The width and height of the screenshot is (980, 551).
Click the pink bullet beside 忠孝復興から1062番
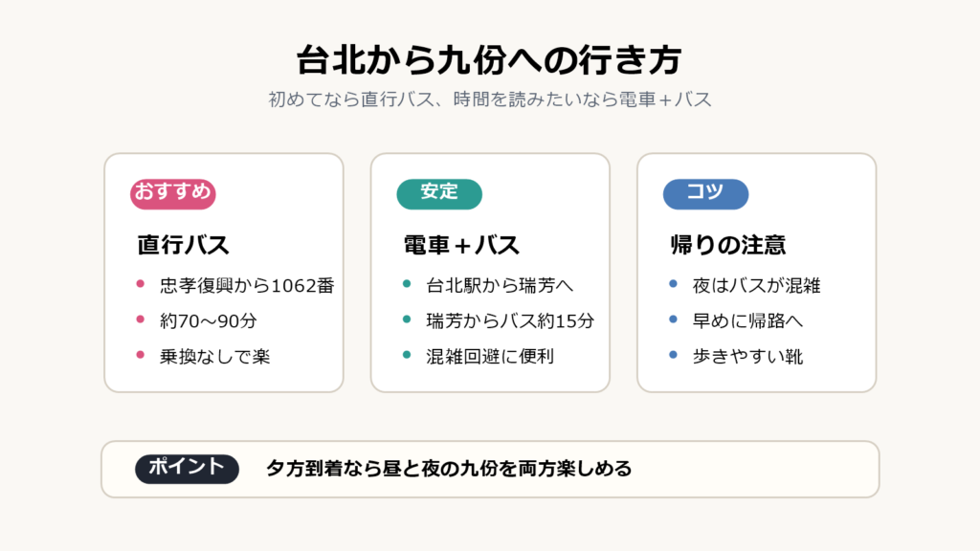tap(141, 283)
